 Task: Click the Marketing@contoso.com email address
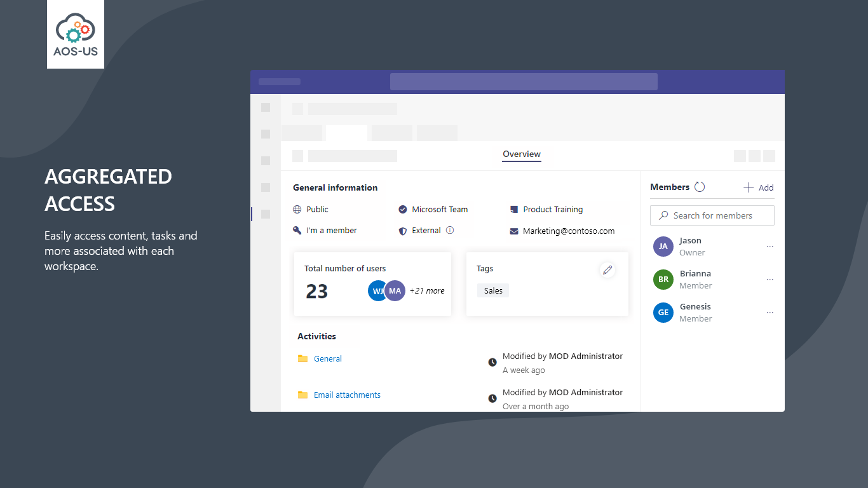[569, 231]
